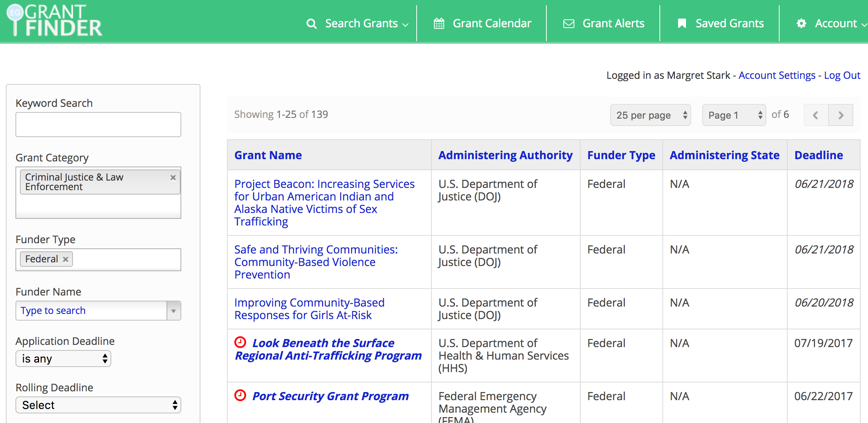Click the EG GrantFinder logo
This screenshot has height=423, width=868.
tap(53, 20)
